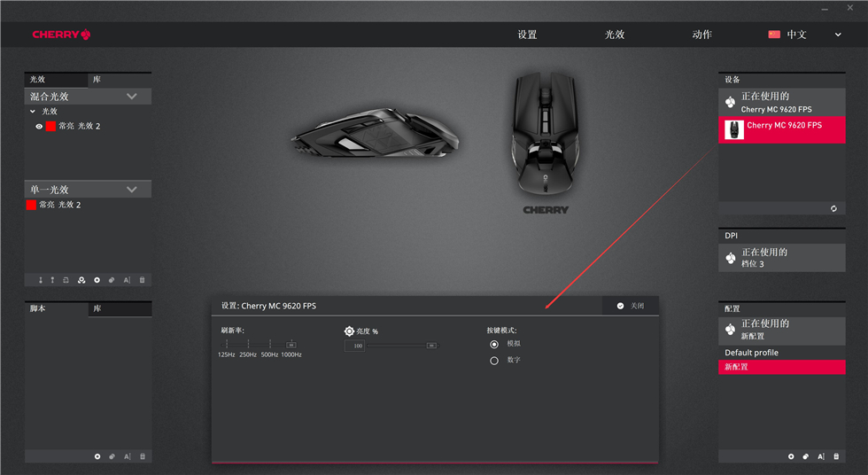Click polling rate slider handle at 1000Hz
This screenshot has height=475, width=868.
(291, 345)
